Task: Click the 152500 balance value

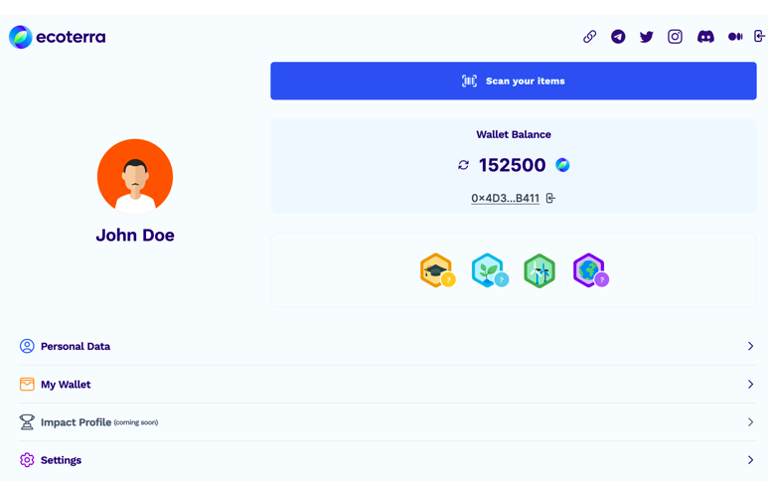Action: 512,165
